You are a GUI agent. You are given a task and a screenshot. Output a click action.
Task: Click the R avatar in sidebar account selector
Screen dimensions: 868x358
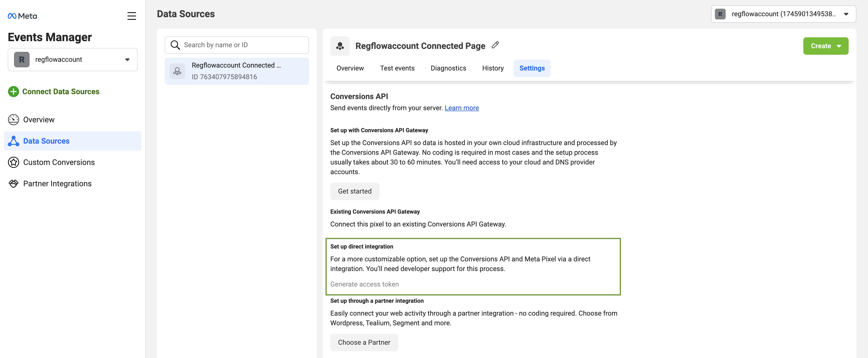click(x=22, y=60)
